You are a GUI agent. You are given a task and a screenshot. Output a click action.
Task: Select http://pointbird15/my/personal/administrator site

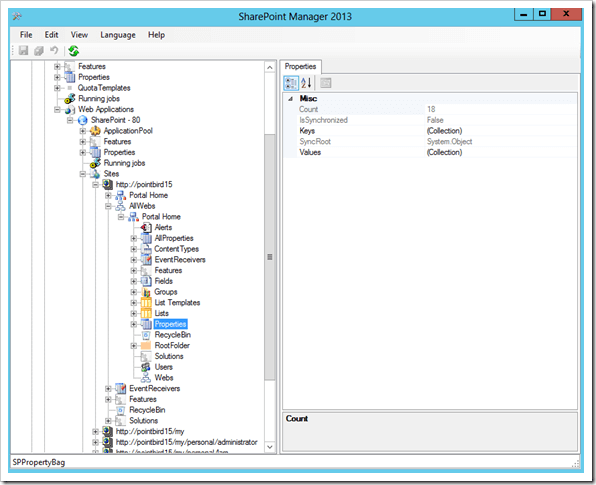pyautogui.click(x=186, y=442)
